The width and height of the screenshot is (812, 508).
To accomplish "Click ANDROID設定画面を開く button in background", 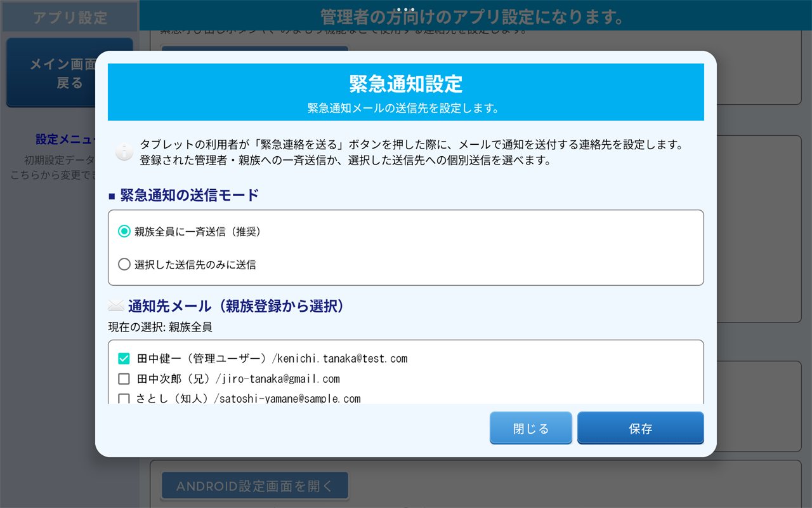I will point(254,486).
